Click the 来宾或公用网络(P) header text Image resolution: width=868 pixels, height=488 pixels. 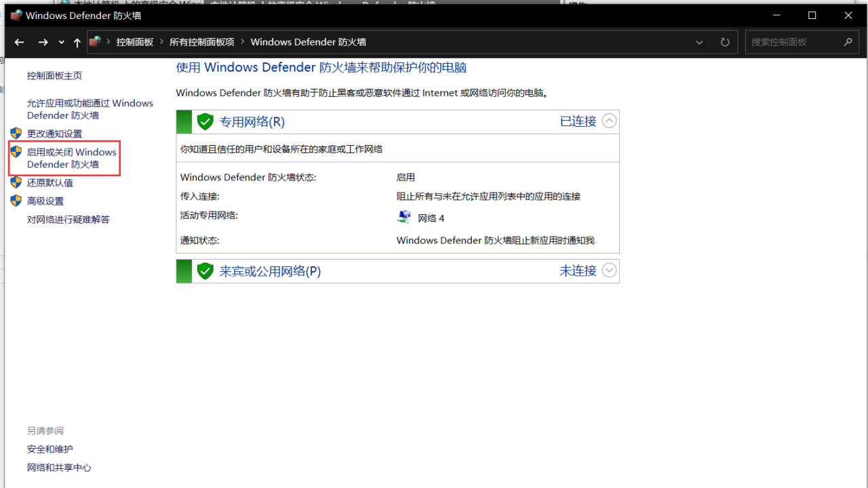(270, 271)
